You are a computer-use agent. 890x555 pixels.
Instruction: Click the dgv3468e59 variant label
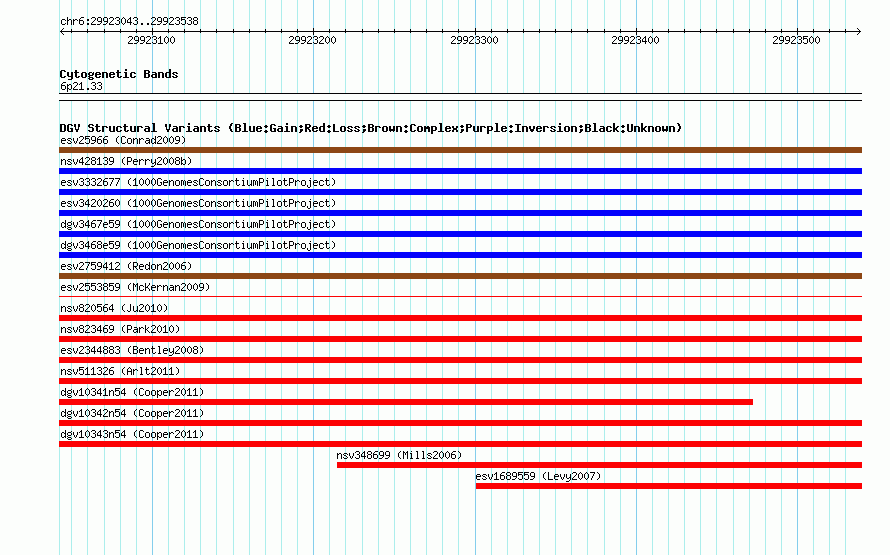(x=198, y=245)
